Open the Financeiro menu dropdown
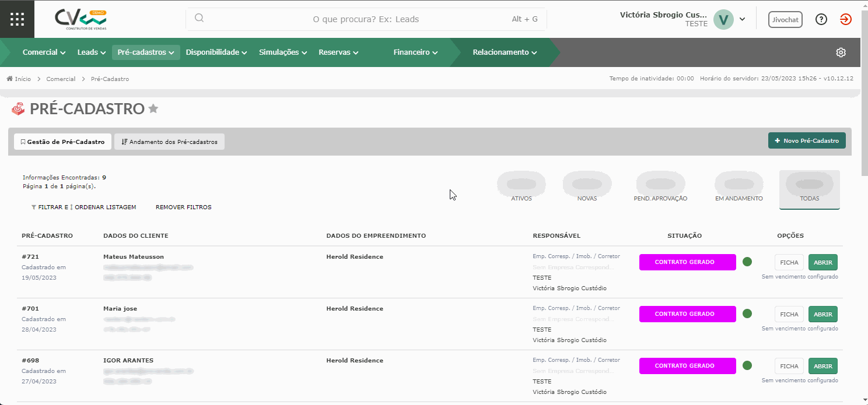This screenshot has width=868, height=405. [415, 52]
